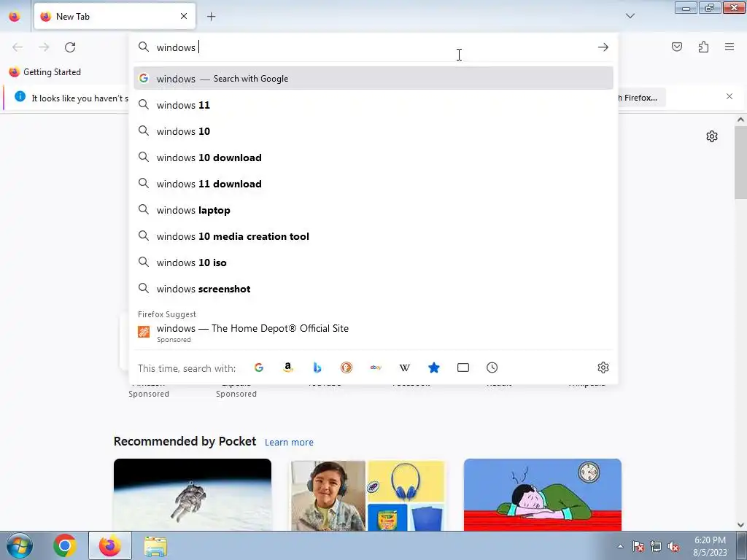
Task: Click scrollbar down arrow
Action: coord(740,525)
